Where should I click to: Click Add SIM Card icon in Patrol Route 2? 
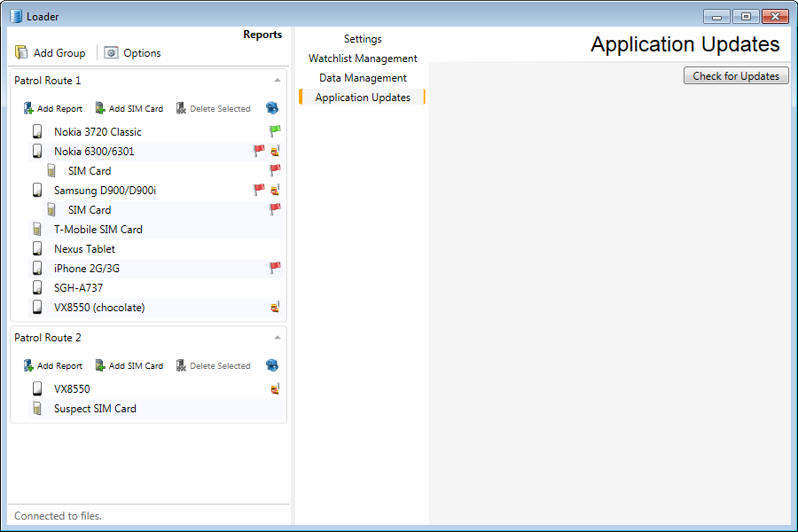click(100, 365)
